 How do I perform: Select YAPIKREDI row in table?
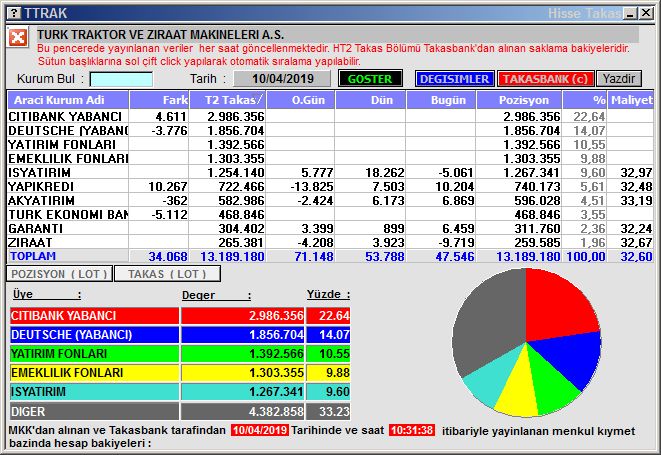tap(330, 186)
